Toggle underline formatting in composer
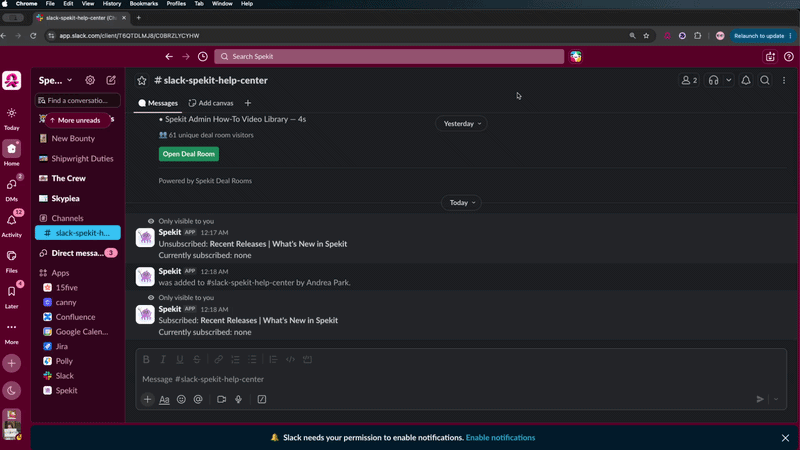The width and height of the screenshot is (800, 450). point(180,359)
